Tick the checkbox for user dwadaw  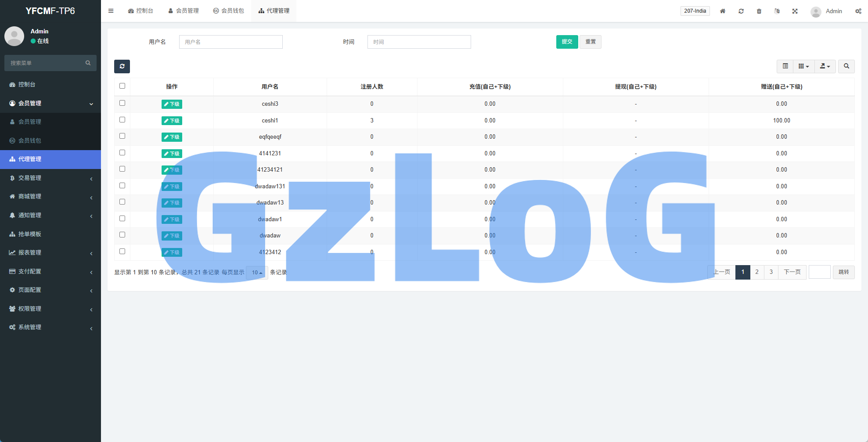tap(122, 235)
